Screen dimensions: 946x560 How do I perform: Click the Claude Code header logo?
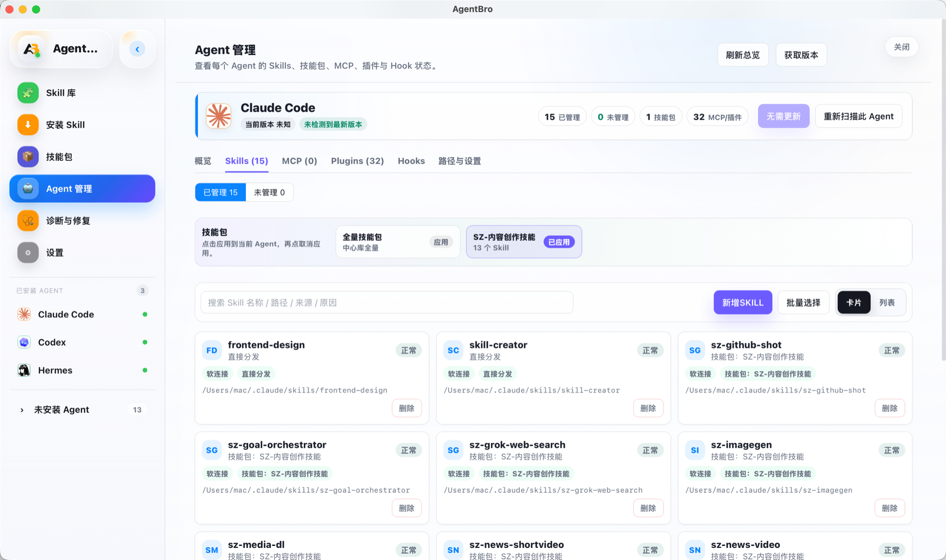click(x=219, y=116)
